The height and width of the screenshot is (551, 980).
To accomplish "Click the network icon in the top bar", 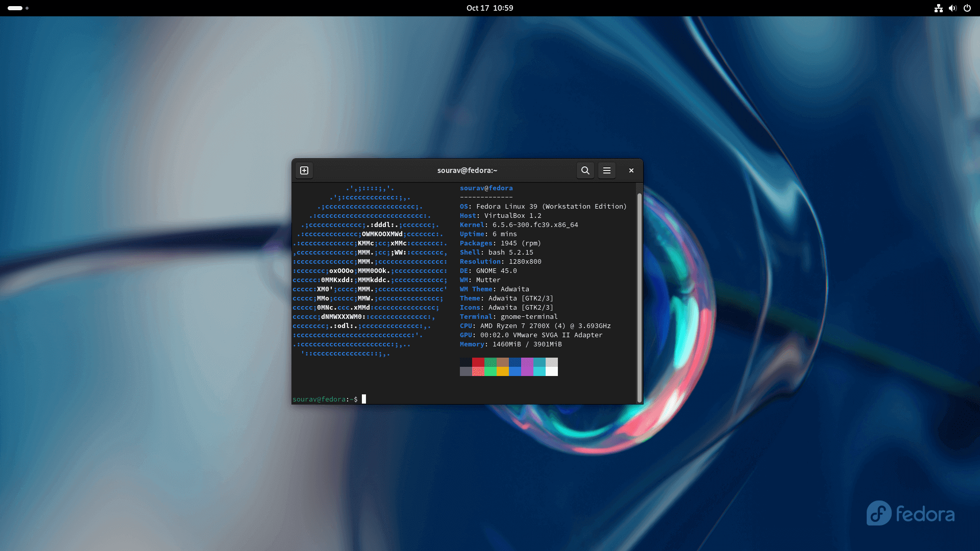I will click(939, 8).
